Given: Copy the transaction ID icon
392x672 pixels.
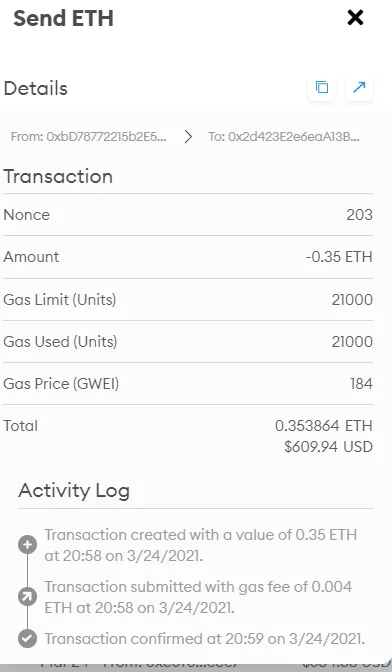Looking at the screenshot, I should pyautogui.click(x=322, y=87).
